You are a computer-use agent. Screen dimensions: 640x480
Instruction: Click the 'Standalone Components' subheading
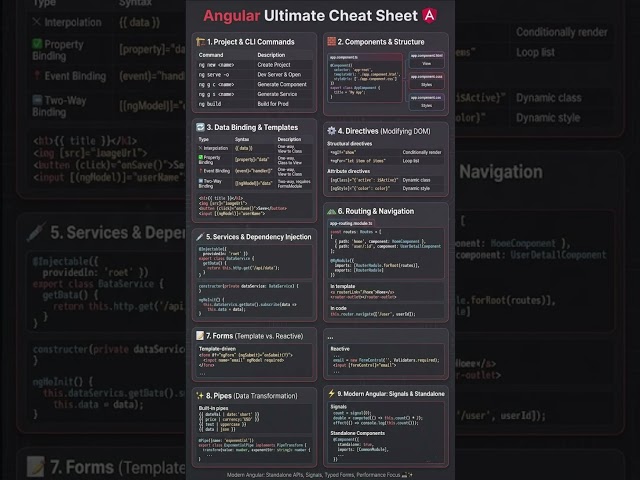358,433
